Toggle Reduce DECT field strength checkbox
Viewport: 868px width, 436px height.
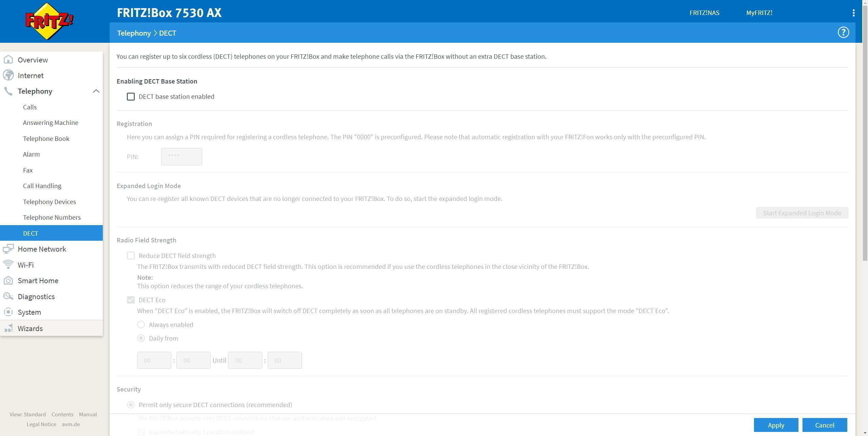tap(131, 256)
